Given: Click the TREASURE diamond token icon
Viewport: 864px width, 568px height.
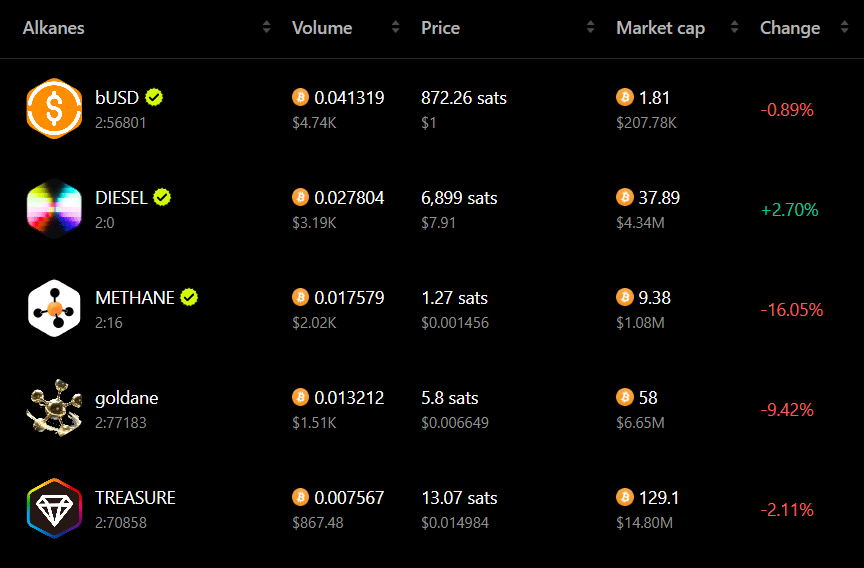Looking at the screenshot, I should (x=54, y=508).
